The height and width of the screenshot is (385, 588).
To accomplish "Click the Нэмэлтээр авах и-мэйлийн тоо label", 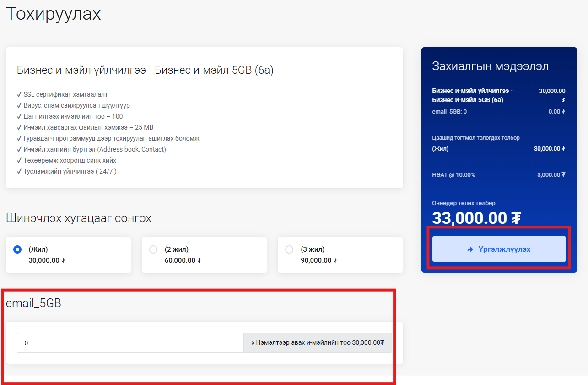I will 318,343.
